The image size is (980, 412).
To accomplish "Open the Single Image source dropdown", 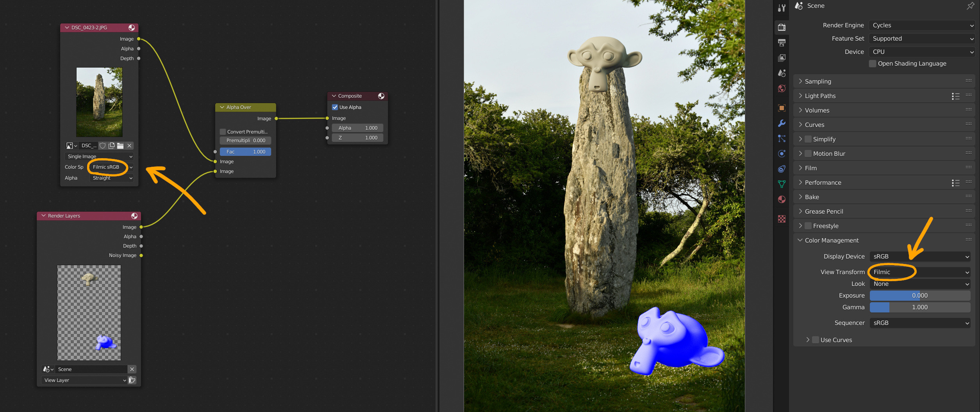I will 99,157.
